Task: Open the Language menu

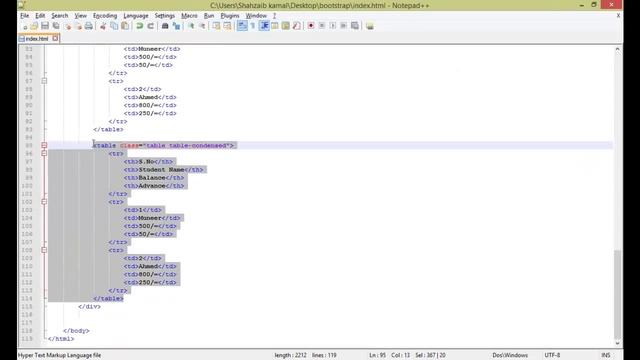Action: (x=136, y=16)
